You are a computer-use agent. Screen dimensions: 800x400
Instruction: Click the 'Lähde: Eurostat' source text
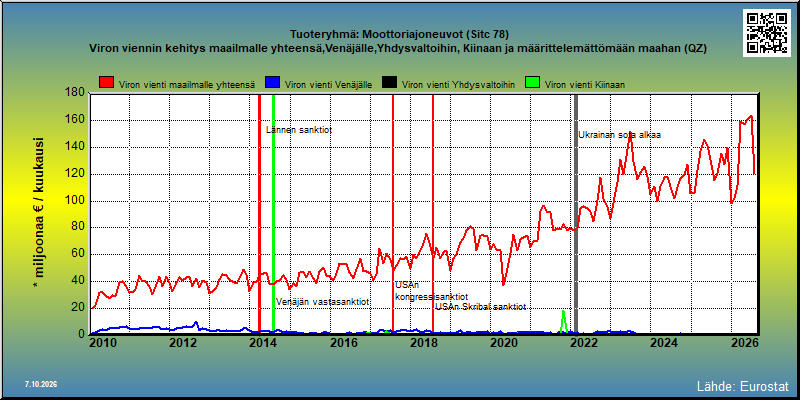point(743,385)
